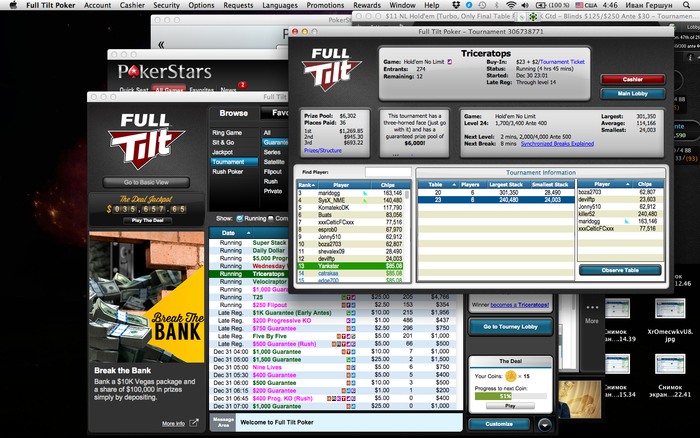This screenshot has width=700, height=438.
Task: Click the red Cashier button
Action: coord(633,79)
